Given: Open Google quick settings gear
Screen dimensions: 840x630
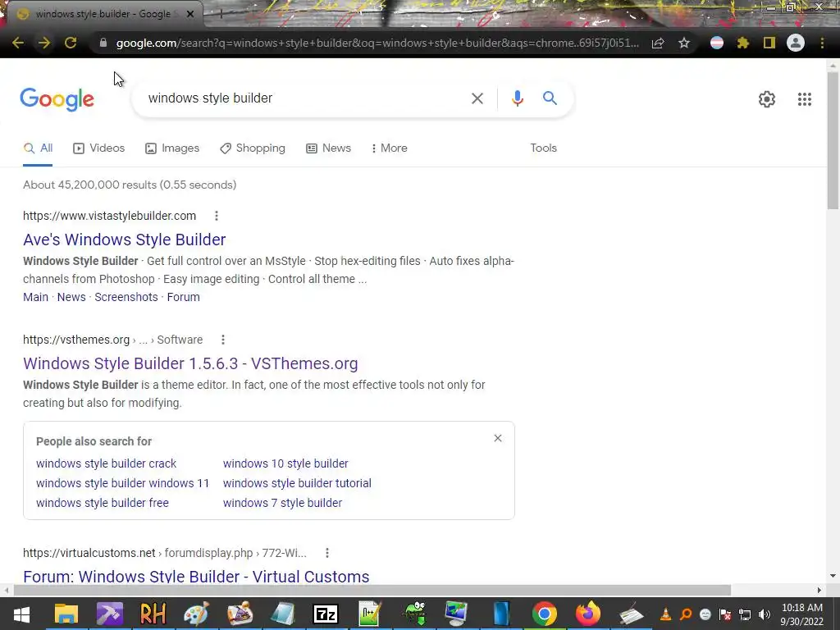Looking at the screenshot, I should (x=767, y=99).
